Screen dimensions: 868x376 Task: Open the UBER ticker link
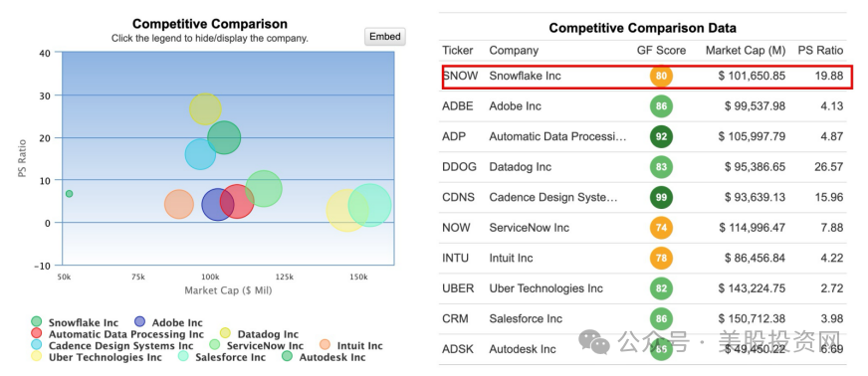click(x=457, y=288)
